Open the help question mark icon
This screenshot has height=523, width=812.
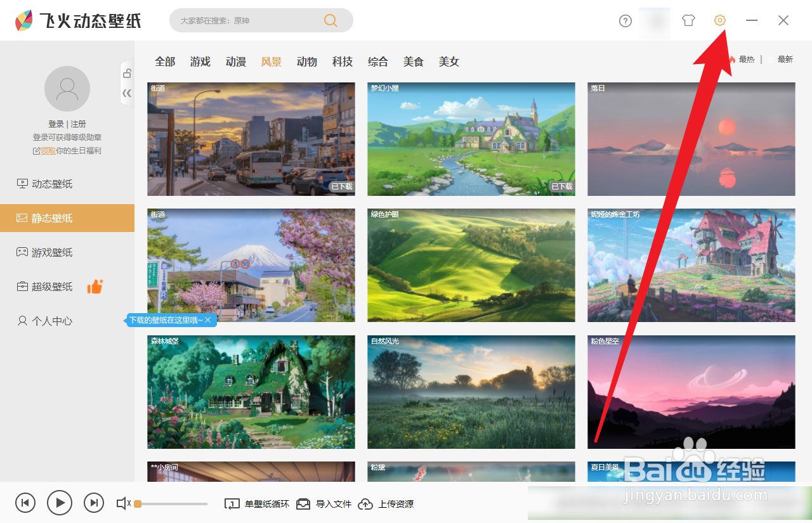pyautogui.click(x=625, y=21)
